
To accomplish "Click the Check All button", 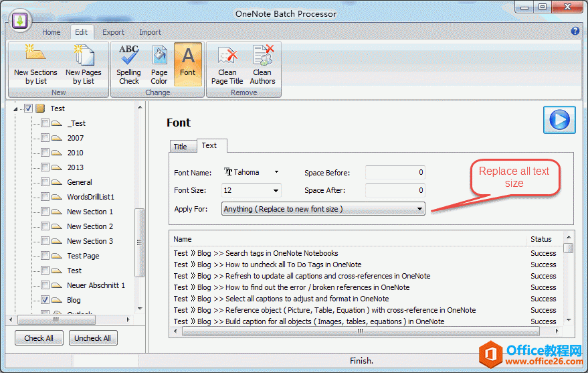I will (39, 338).
